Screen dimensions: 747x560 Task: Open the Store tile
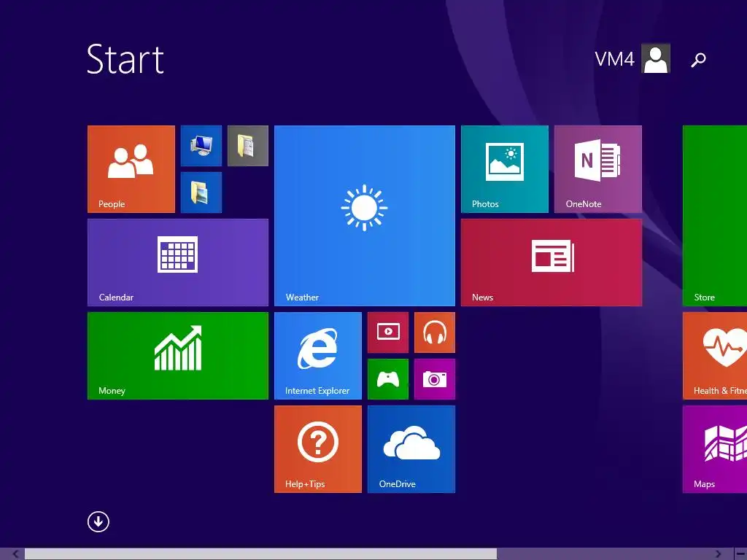tap(715, 216)
